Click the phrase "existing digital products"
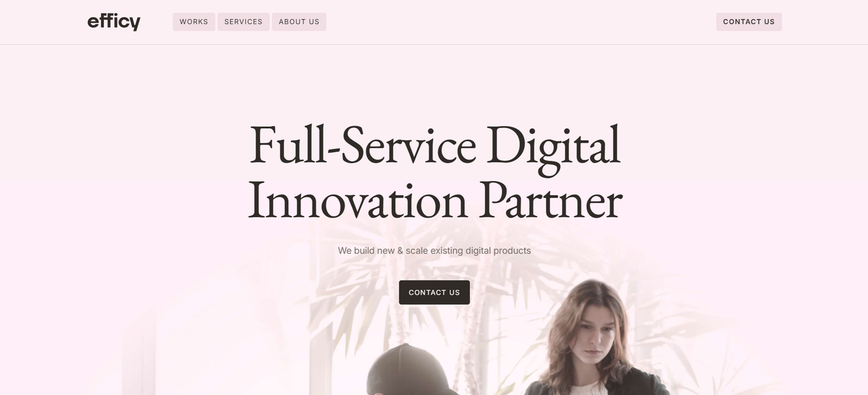This screenshot has height=395, width=868. tap(481, 250)
